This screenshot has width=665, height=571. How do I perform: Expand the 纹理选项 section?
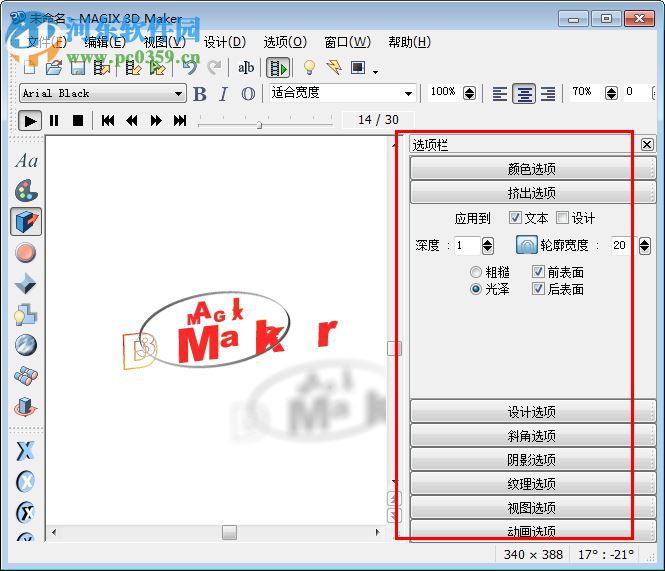(x=533, y=484)
